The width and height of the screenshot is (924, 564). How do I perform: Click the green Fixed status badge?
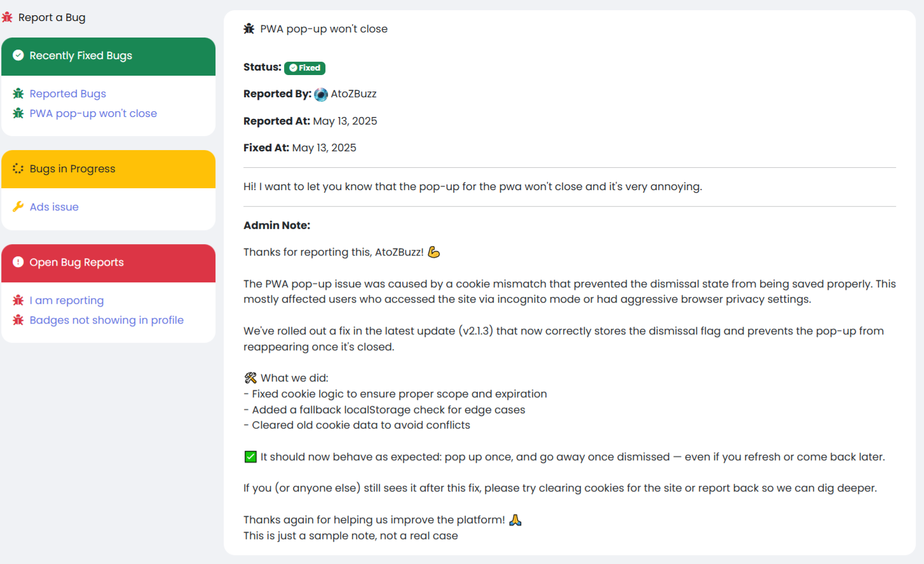(x=304, y=68)
